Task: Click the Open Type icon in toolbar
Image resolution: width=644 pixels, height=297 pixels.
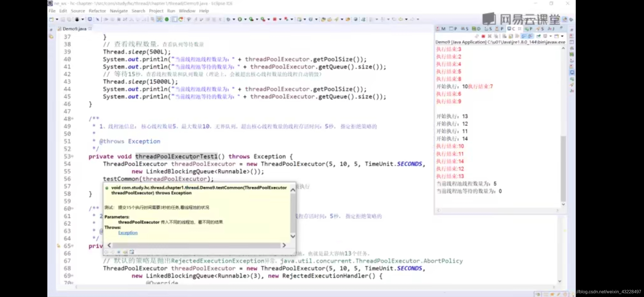Action: 323,19
